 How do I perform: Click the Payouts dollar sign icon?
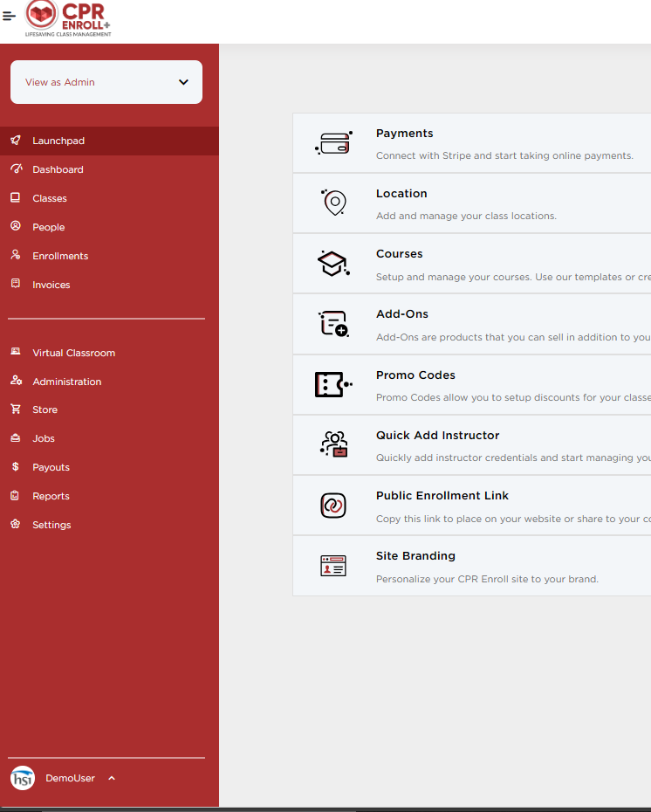tap(16, 466)
